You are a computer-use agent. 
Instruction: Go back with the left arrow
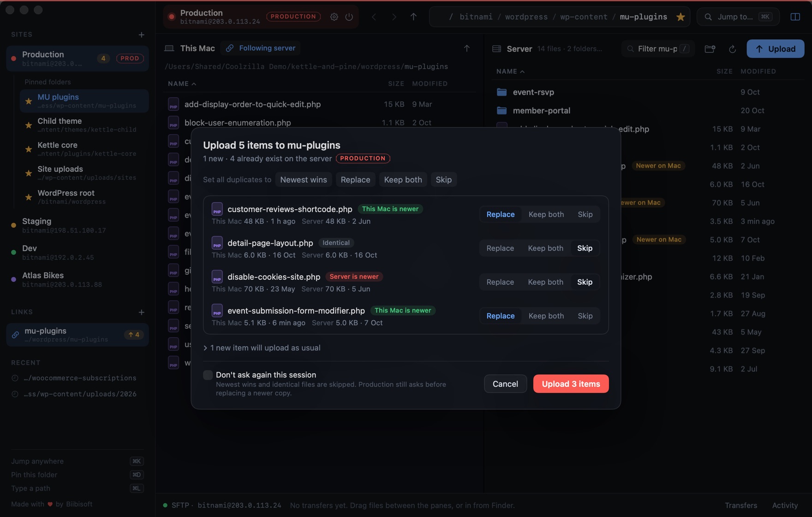point(374,17)
